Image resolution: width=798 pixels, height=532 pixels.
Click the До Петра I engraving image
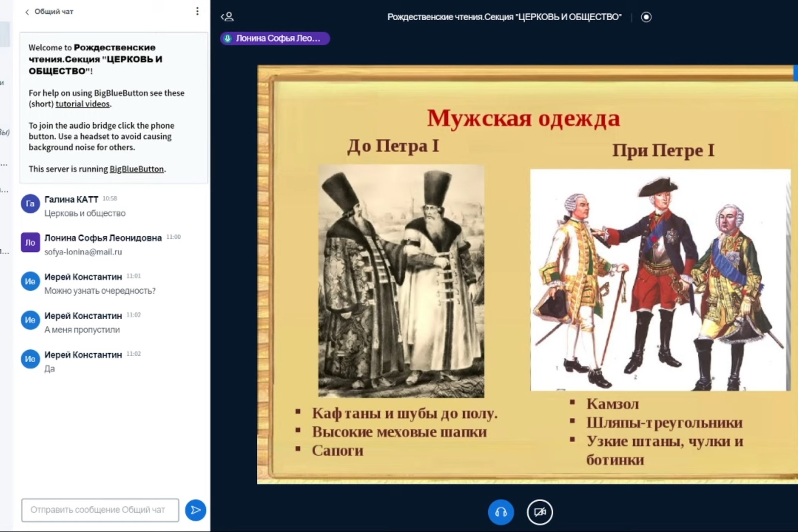(401, 281)
